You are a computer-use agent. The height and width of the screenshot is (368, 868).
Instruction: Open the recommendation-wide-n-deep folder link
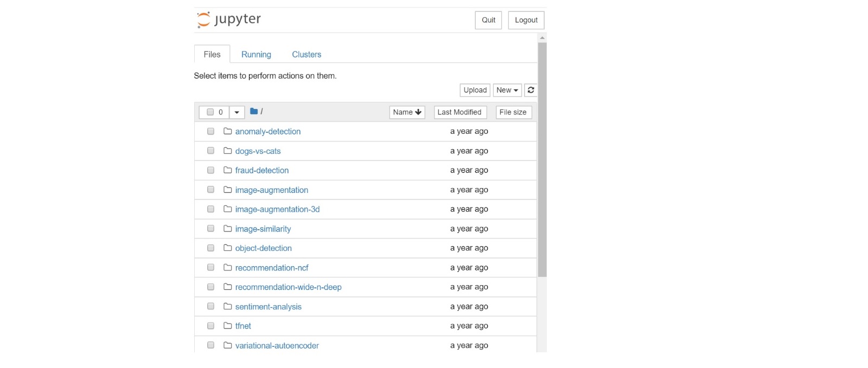point(288,287)
